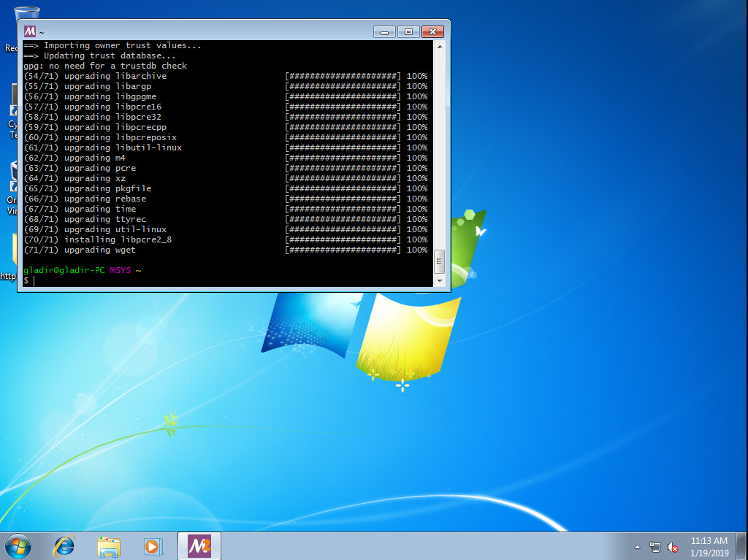748x560 pixels.
Task: Minimize the MSYS2 terminal window
Action: 384,31
